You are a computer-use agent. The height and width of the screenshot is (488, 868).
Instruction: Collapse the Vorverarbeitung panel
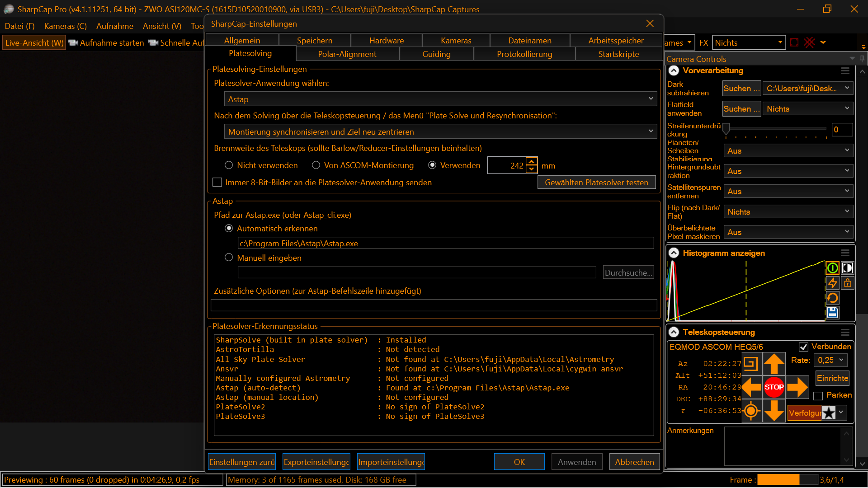click(674, 70)
